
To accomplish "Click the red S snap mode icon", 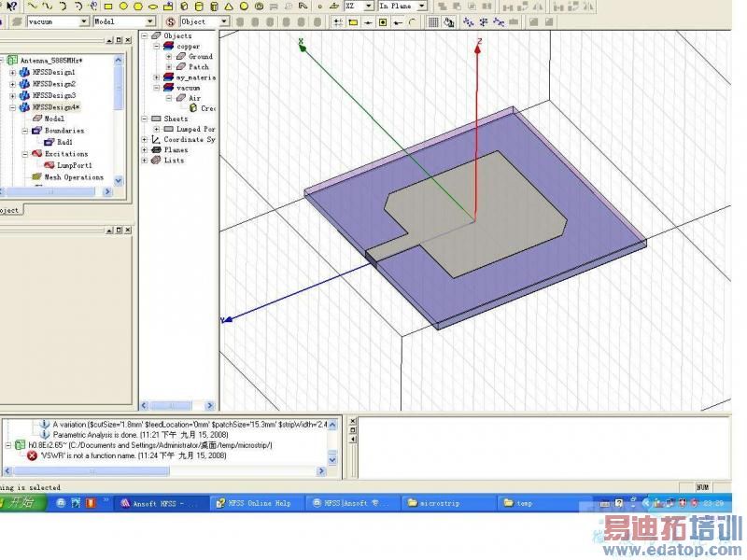I will (x=171, y=21).
